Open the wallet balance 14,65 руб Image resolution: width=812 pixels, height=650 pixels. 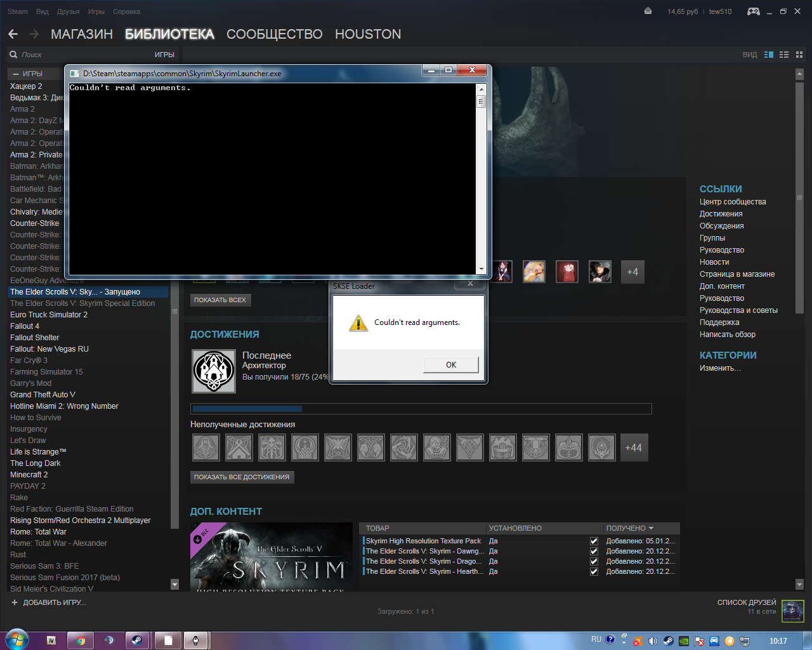[683, 11]
